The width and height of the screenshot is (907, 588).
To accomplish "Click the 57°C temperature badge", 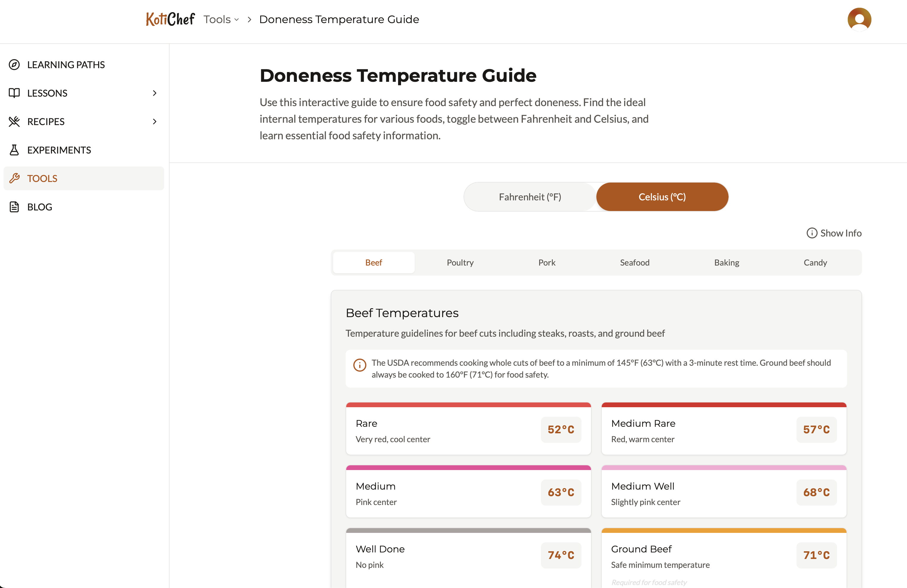I will 816,429.
